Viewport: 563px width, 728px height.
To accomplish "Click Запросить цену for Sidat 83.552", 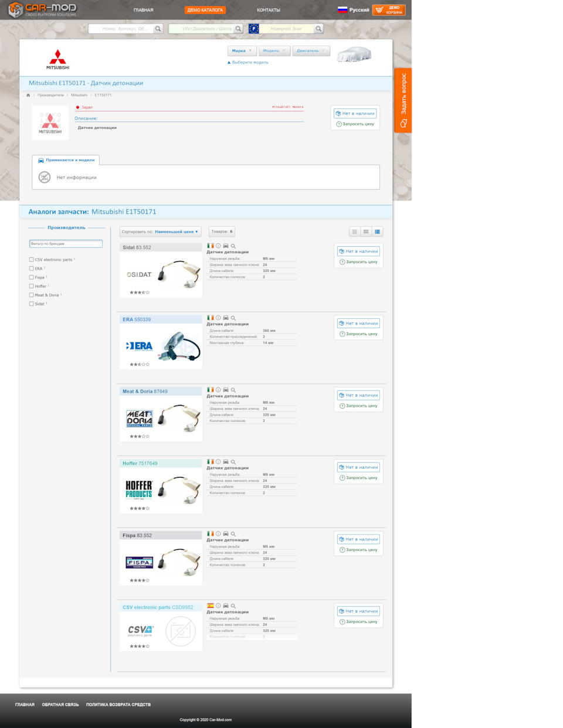I will click(x=358, y=262).
